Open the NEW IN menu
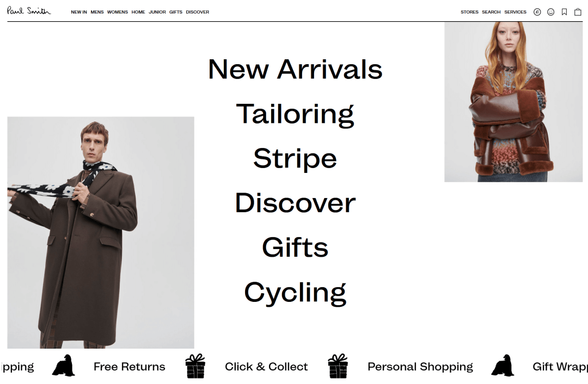 [79, 12]
